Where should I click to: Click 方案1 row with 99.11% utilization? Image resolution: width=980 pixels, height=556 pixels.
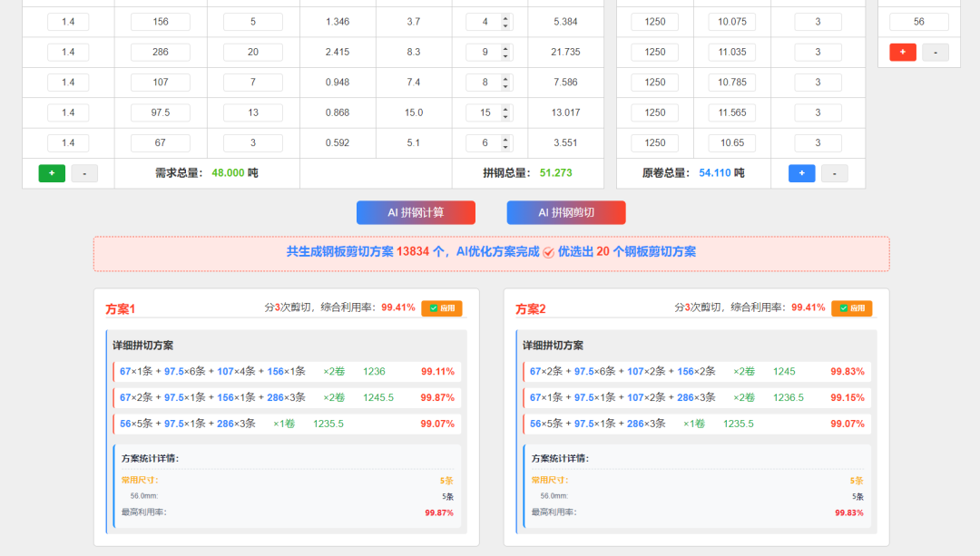[288, 371]
